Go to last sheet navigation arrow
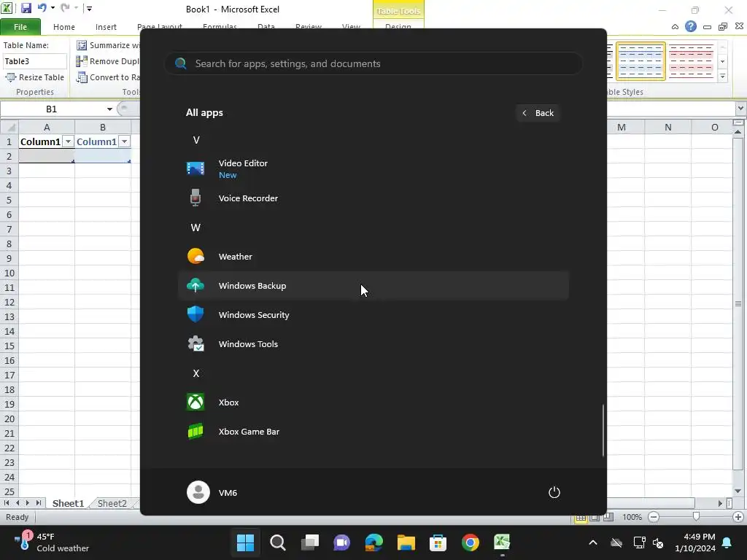747x560 pixels. click(38, 503)
